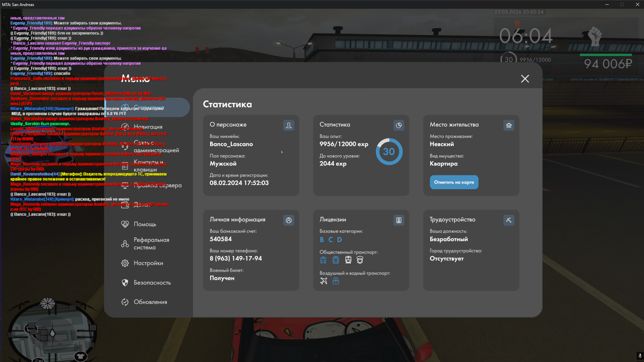Viewport: 644px width, 362px height.
Task: Select Безопасность in the sidebar menu
Action: click(152, 283)
